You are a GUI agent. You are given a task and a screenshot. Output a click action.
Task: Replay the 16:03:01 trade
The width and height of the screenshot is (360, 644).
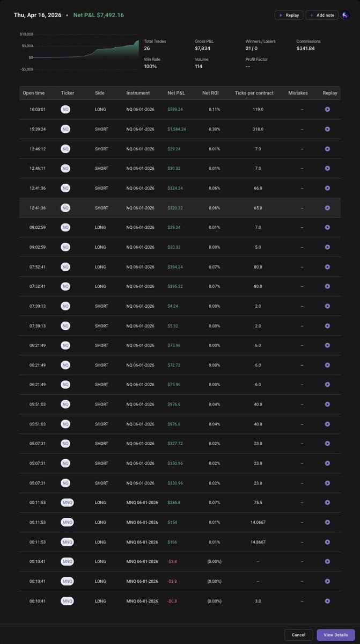click(327, 110)
